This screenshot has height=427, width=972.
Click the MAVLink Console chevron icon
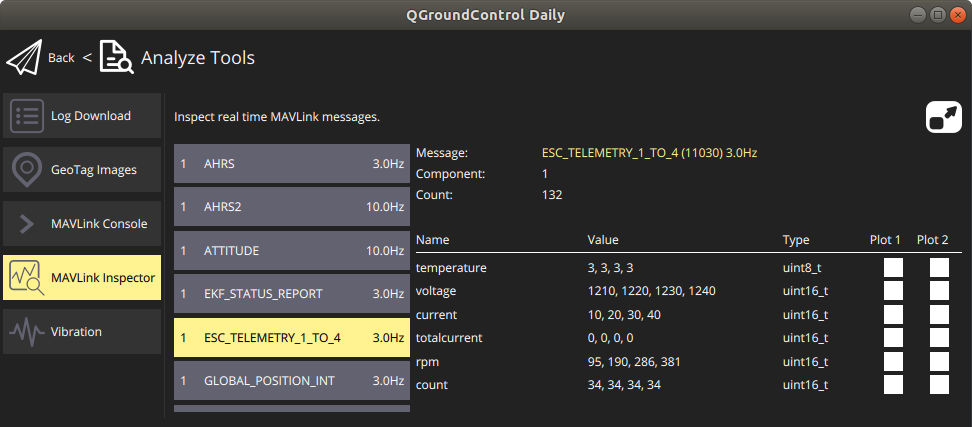[27, 224]
